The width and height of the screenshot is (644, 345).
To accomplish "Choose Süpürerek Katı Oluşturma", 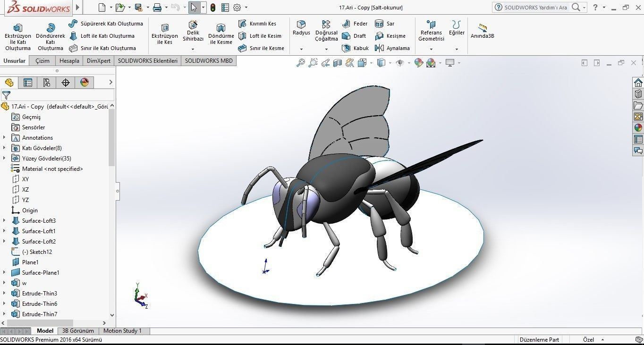I will [x=106, y=24].
